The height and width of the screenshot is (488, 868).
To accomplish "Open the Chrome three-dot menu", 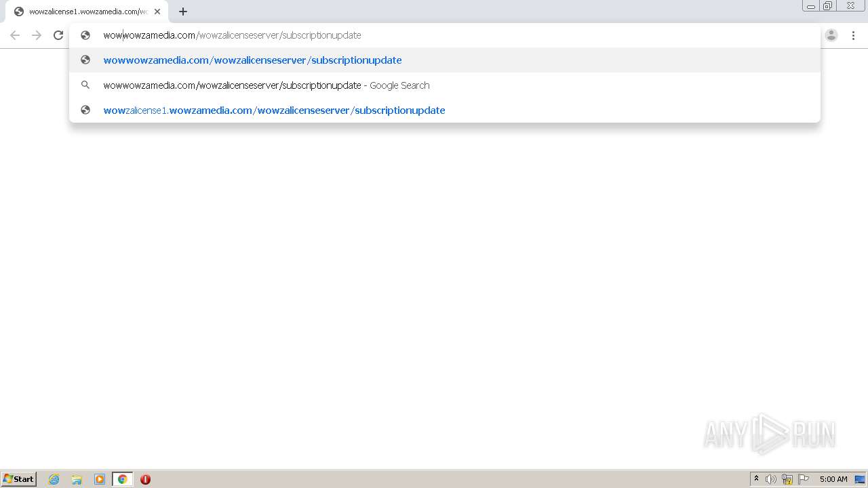I will [x=853, y=35].
